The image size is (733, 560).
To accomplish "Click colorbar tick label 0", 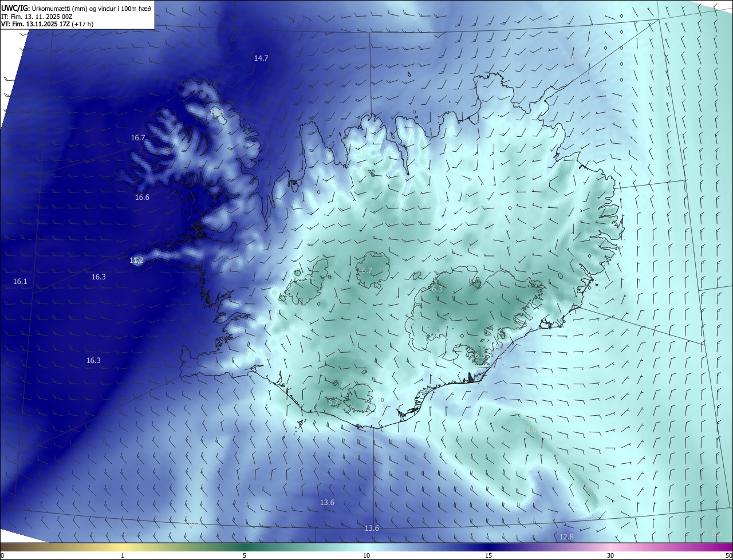I will (2, 555).
